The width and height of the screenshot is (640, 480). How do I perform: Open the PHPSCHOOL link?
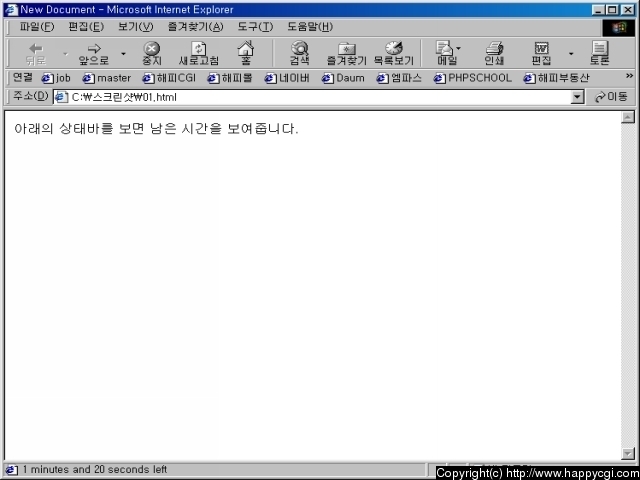pyautogui.click(x=472, y=78)
